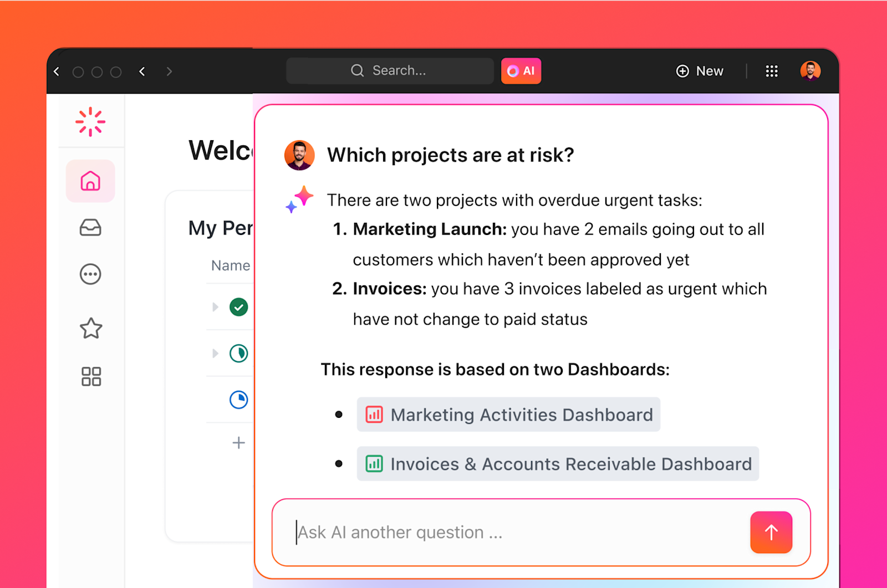Expand the second task row chevron
887x588 pixels.
(x=215, y=353)
